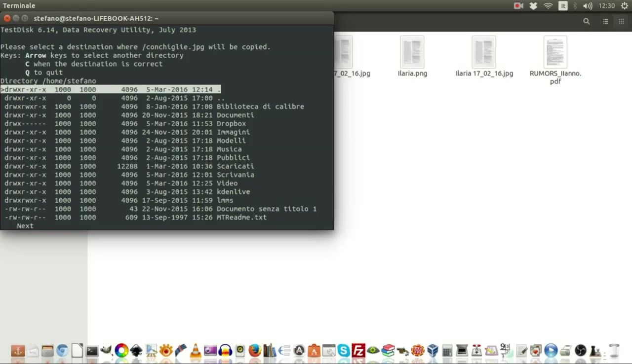Open the Dropbox tray indicator

pyautogui.click(x=533, y=6)
